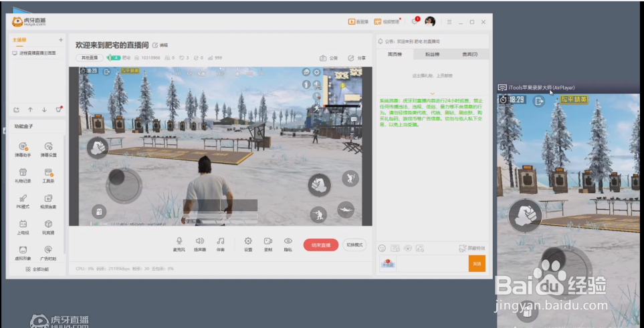
Task: Switch to the 贵宾(0) tab
Action: pyautogui.click(x=469, y=54)
